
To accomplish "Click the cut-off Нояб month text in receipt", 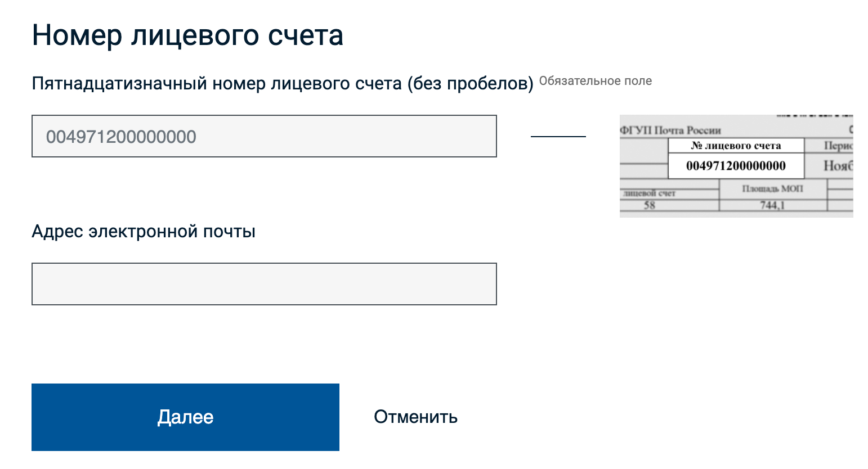I will pos(838,166).
